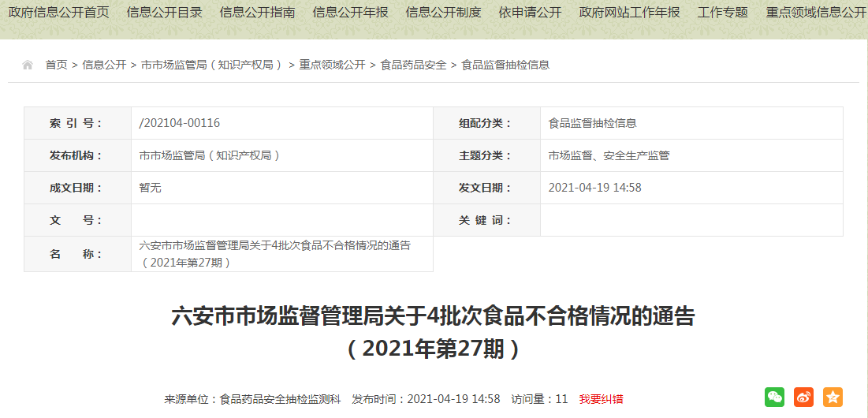Click 组配分类 value 食品监督抽检信息 in table
This screenshot has width=868, height=418.
(x=592, y=123)
